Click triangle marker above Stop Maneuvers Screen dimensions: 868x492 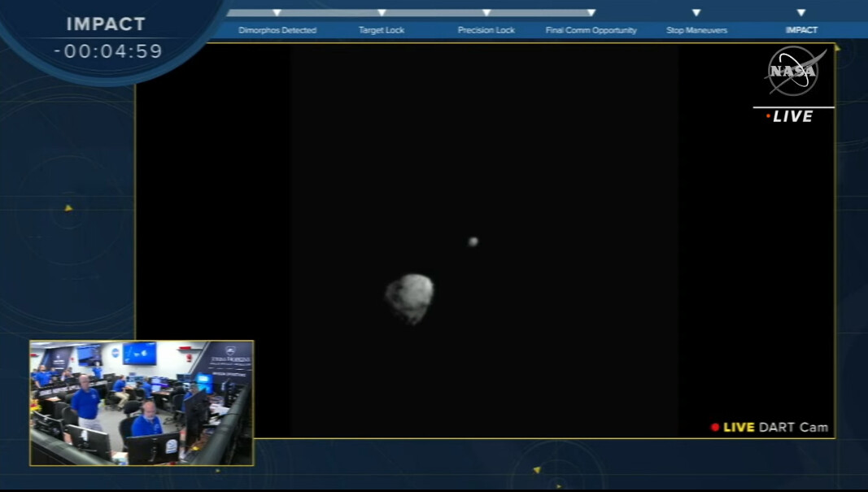tap(696, 13)
